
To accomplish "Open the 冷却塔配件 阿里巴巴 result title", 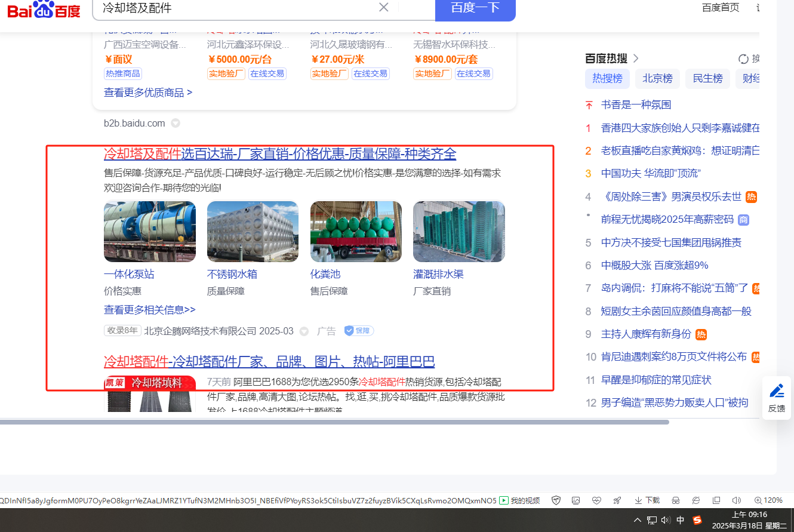I will [x=269, y=362].
